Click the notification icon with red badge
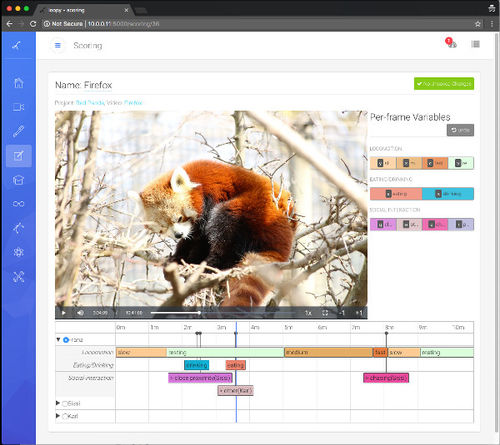Screen dimensions: 500x445 pyautogui.click(x=451, y=43)
